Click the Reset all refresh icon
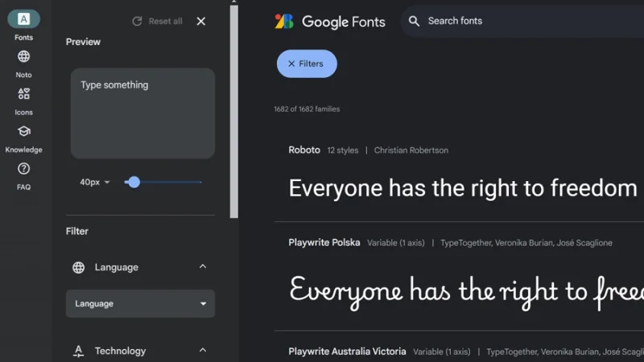This screenshot has height=362, width=644. 137,22
